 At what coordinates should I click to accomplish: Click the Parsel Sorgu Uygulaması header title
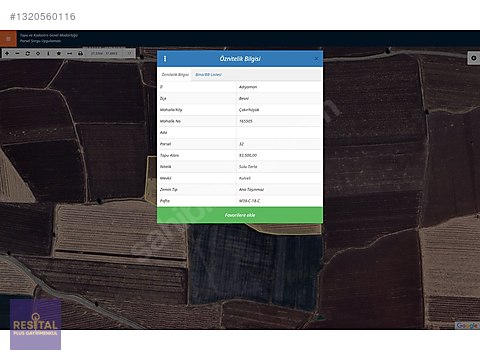click(40, 41)
